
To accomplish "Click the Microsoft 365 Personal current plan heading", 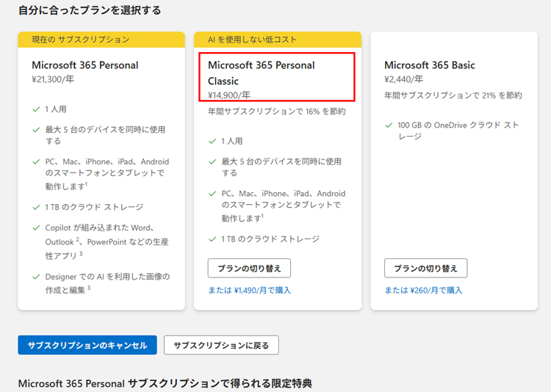I will pos(85,65).
